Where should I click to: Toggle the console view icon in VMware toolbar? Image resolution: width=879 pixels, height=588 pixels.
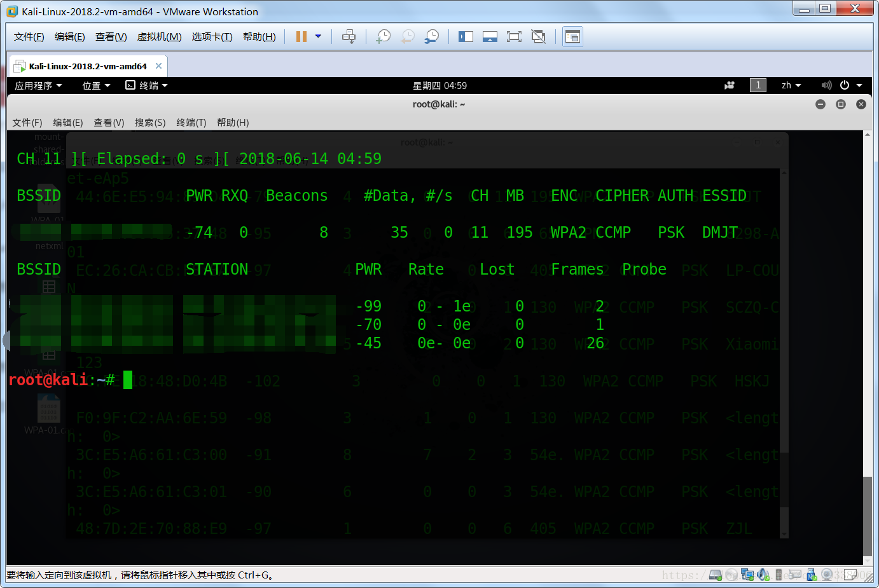(572, 37)
